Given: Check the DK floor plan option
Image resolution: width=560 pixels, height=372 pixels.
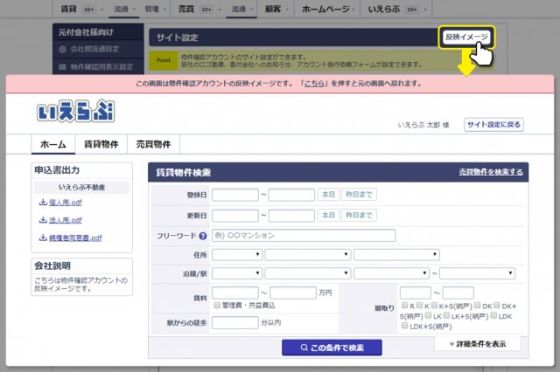Looking at the screenshot, I should [x=478, y=305].
